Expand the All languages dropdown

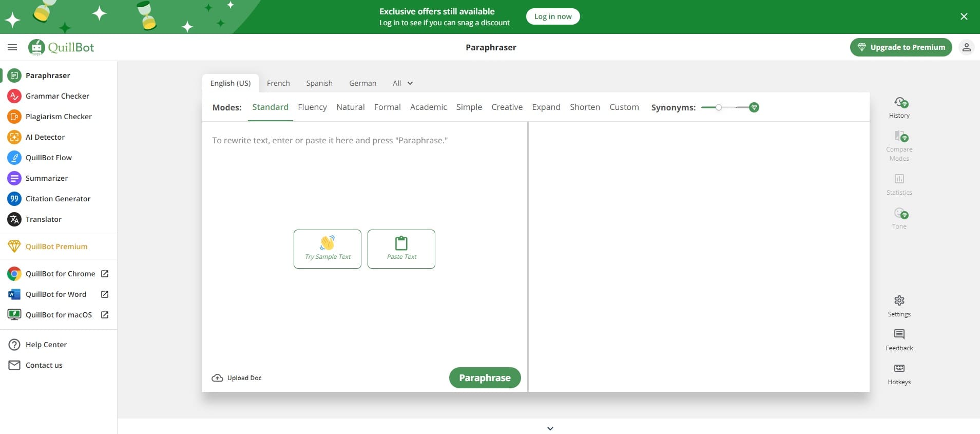[403, 83]
